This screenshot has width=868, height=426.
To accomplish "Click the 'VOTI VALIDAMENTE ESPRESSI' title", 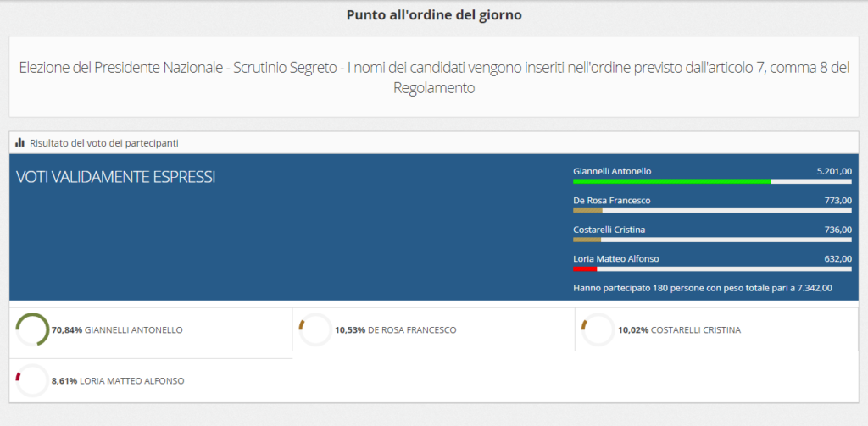I will (115, 177).
